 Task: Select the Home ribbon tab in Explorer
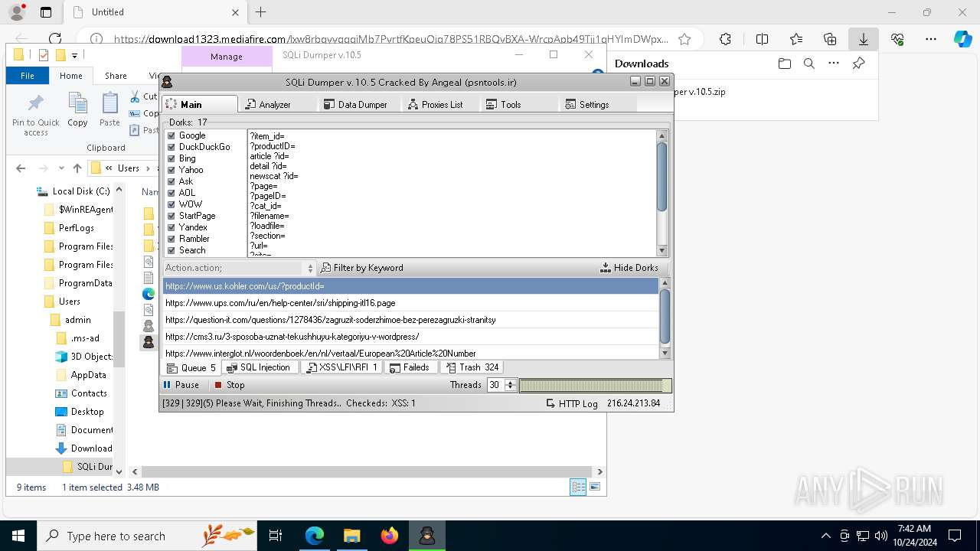(70, 76)
